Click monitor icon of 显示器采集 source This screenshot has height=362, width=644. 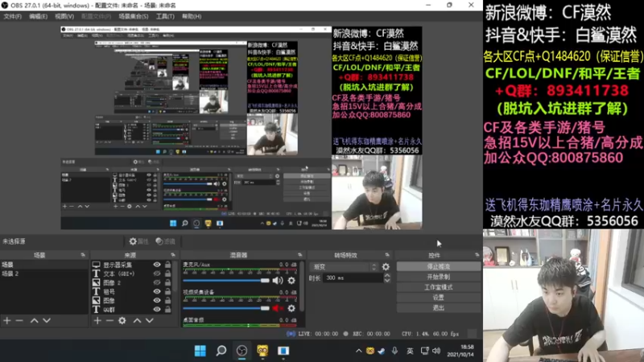[x=96, y=265]
